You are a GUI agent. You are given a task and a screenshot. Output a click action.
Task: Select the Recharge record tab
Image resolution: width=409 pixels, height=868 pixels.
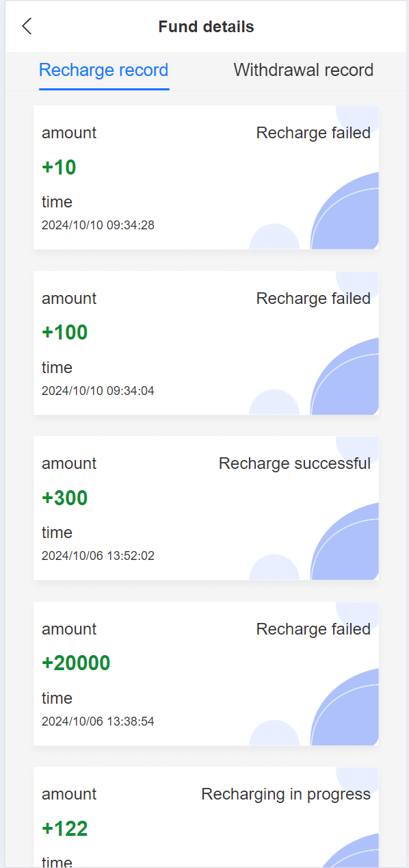[x=104, y=70]
